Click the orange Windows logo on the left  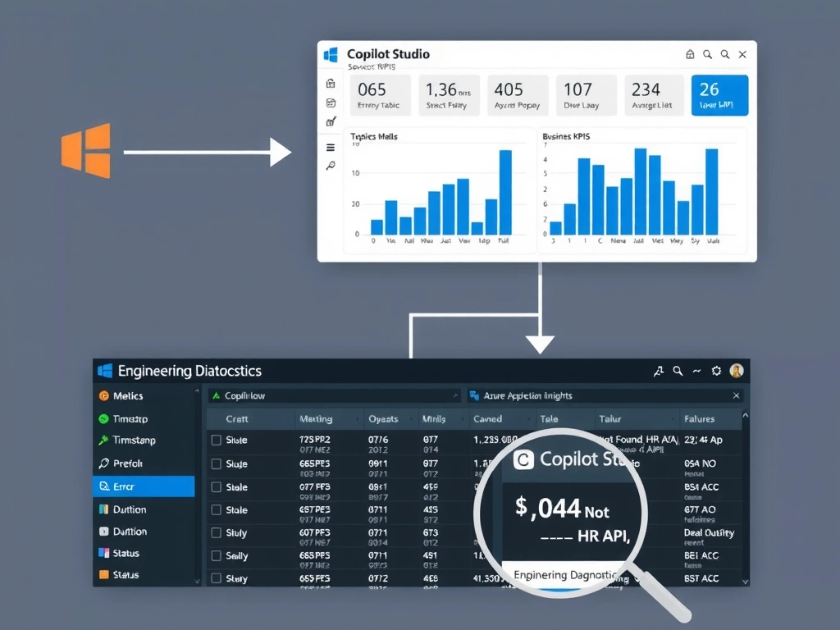point(86,151)
